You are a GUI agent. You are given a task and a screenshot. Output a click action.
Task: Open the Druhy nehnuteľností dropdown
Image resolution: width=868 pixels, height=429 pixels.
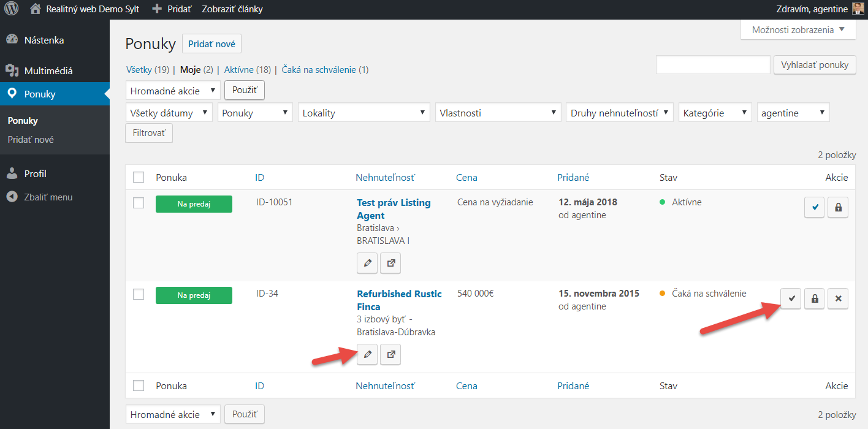[620, 113]
